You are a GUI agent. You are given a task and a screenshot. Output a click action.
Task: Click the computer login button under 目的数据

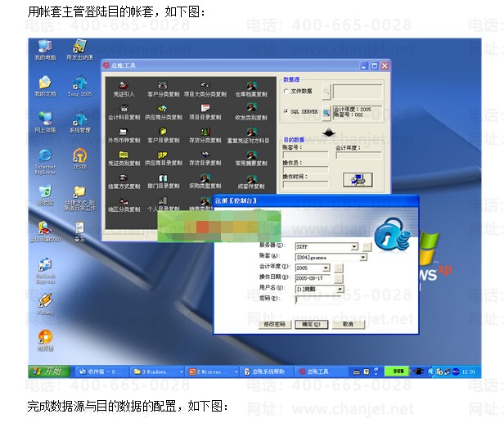point(358,179)
